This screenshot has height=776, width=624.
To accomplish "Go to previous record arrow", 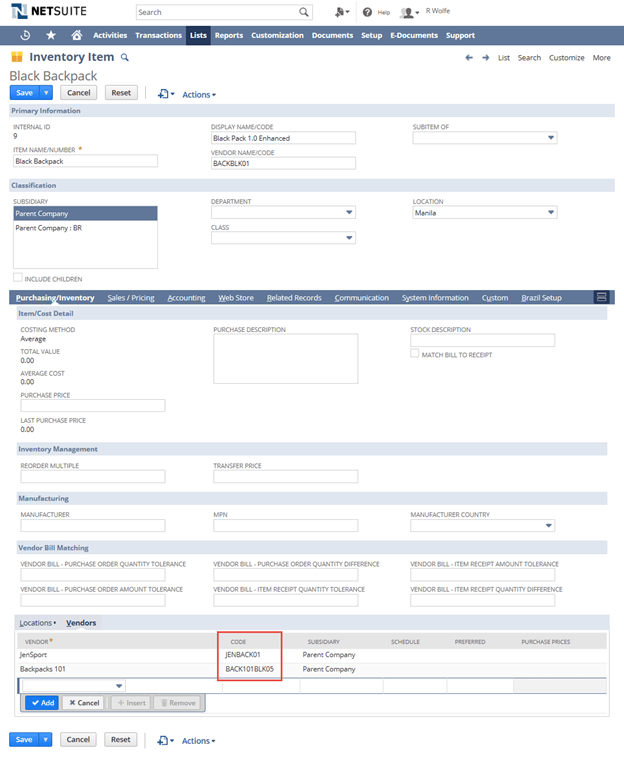I will (469, 58).
